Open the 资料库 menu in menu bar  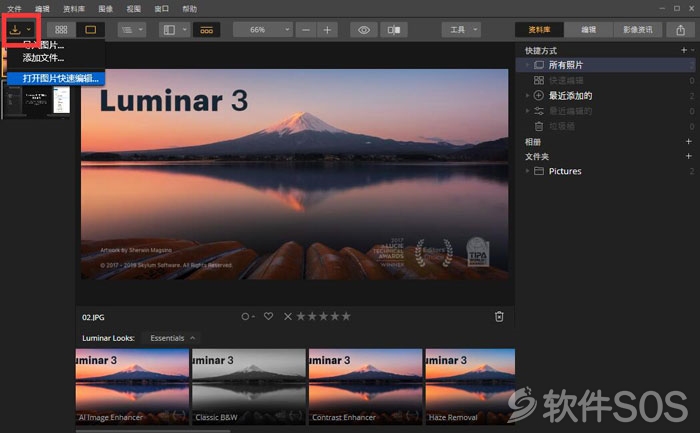tap(74, 8)
